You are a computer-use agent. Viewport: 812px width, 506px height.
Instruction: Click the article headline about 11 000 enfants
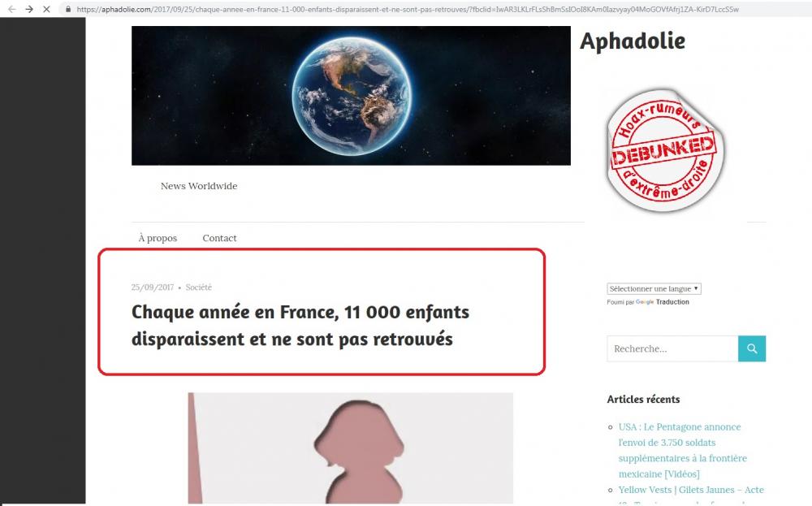pyautogui.click(x=300, y=325)
